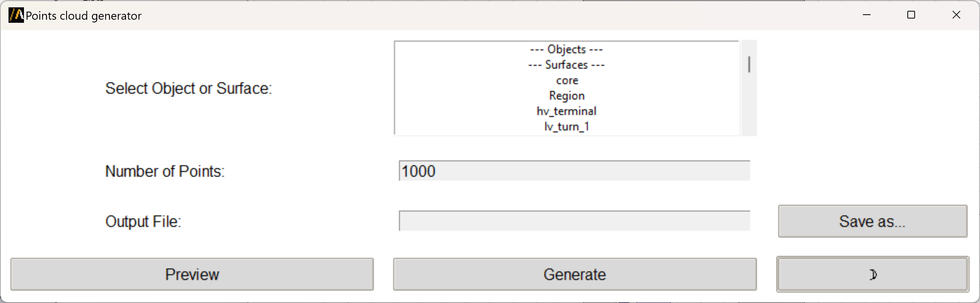
Task: Choose 'lv_turn_1' from the list
Action: click(x=566, y=127)
